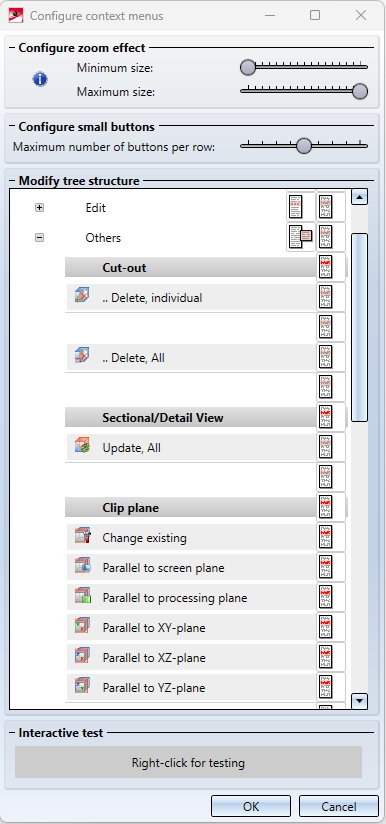Click the Maximum size slider handle
386x824 pixels.
(360, 91)
